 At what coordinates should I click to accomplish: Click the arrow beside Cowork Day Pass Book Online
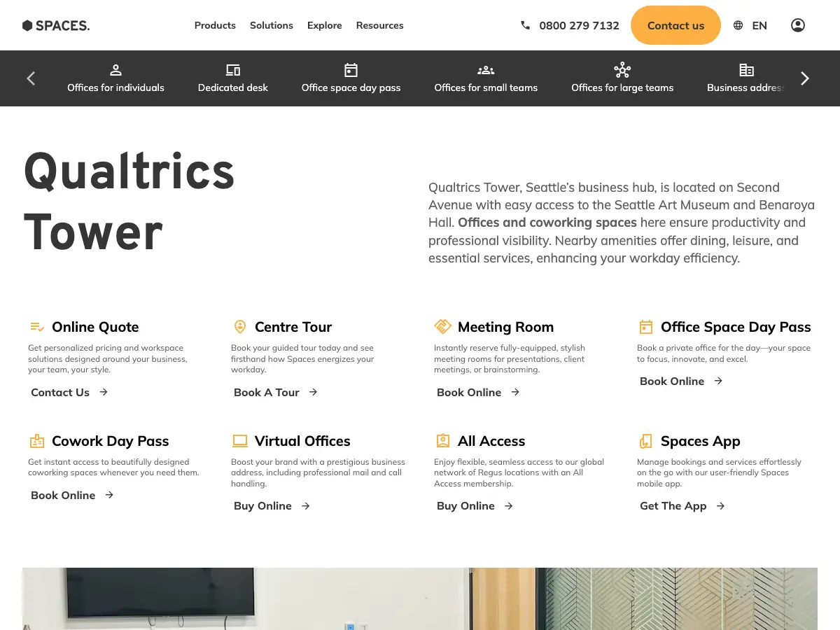click(109, 495)
